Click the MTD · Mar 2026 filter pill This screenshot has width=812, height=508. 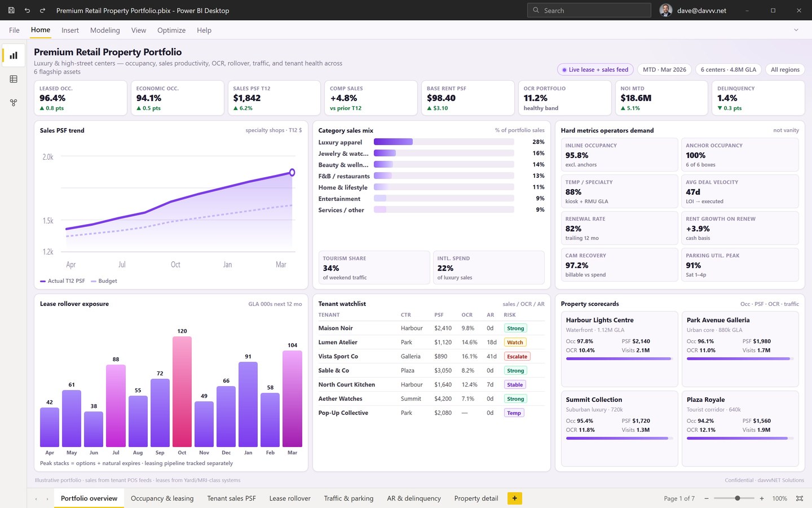pyautogui.click(x=664, y=69)
